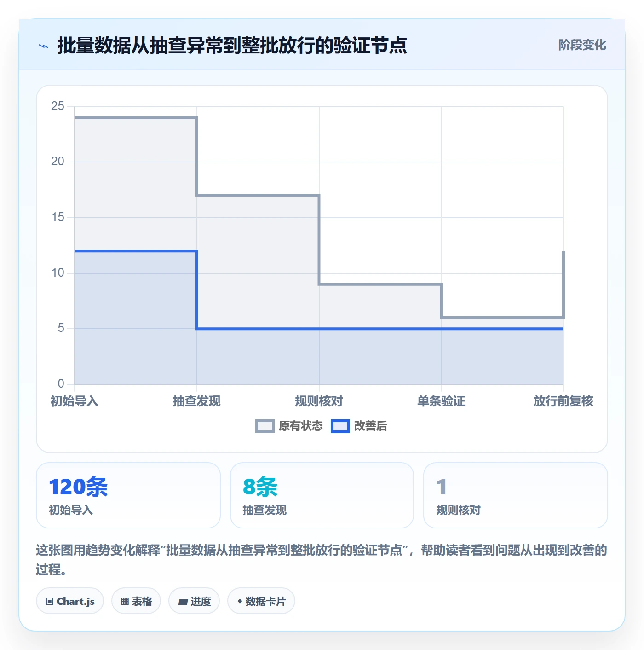The height and width of the screenshot is (650, 644).
Task: Click the 数据卡片 tag
Action: (x=261, y=601)
